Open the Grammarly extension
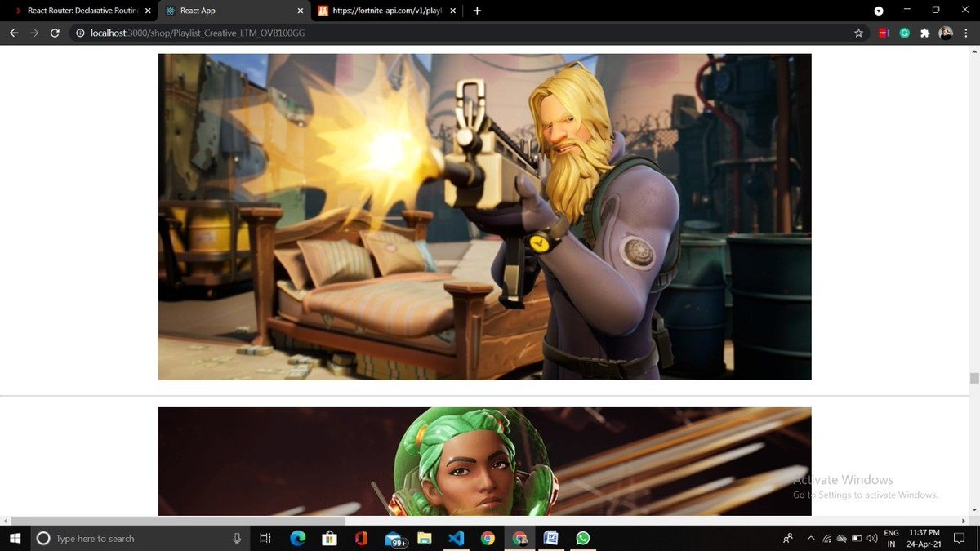 (904, 33)
